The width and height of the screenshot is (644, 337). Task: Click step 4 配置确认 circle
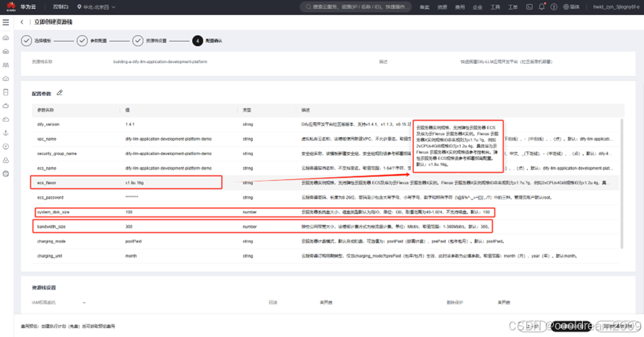pyautogui.click(x=197, y=41)
